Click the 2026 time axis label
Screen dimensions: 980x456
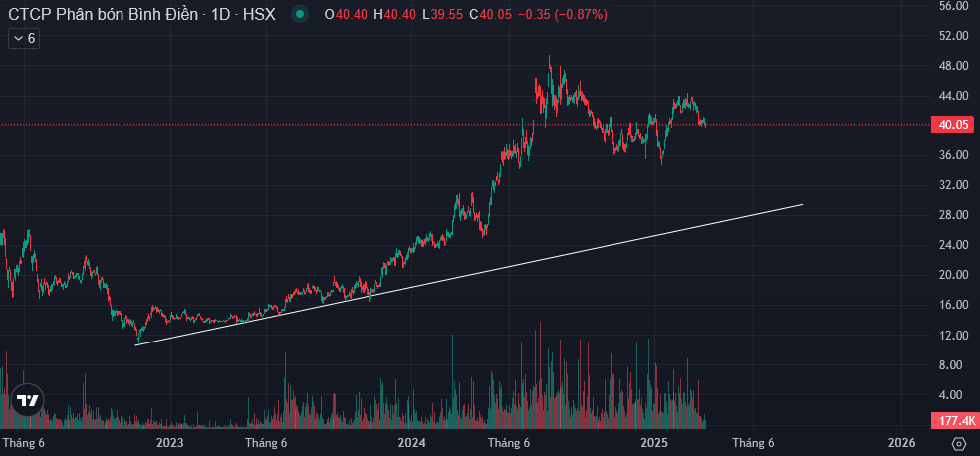pyautogui.click(x=902, y=443)
